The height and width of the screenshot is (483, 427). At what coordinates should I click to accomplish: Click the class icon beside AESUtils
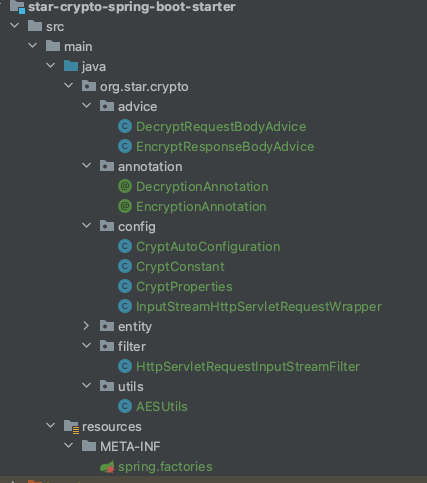pos(125,406)
